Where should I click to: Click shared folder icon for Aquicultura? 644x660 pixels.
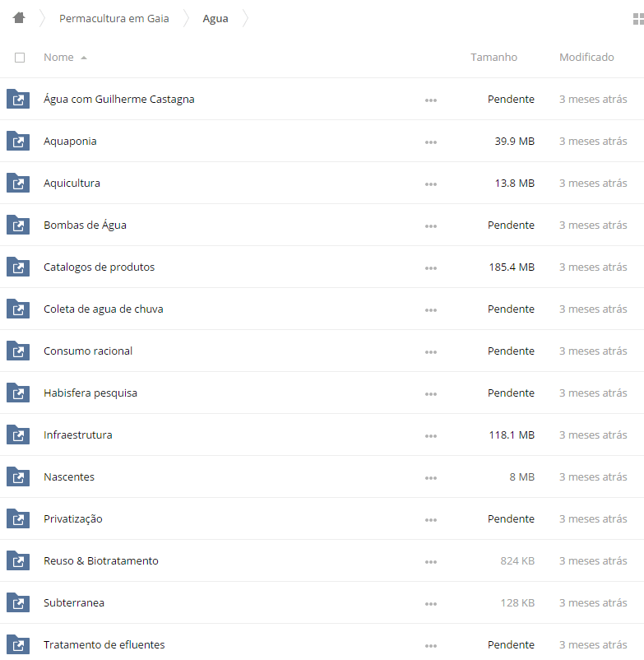(18, 183)
